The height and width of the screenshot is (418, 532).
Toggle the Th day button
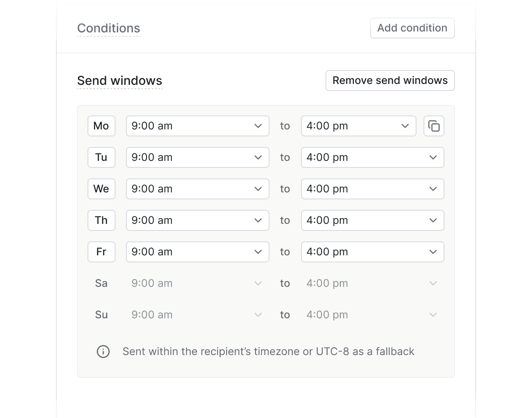[101, 220]
